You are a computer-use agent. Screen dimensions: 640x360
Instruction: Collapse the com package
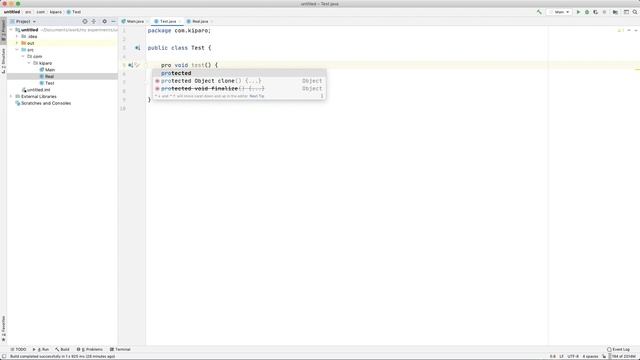pos(23,56)
